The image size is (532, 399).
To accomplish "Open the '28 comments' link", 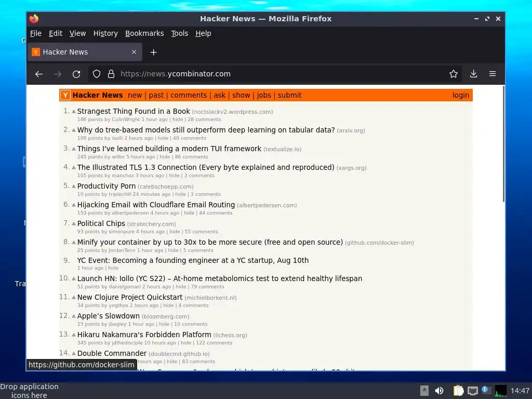I will (204, 119).
